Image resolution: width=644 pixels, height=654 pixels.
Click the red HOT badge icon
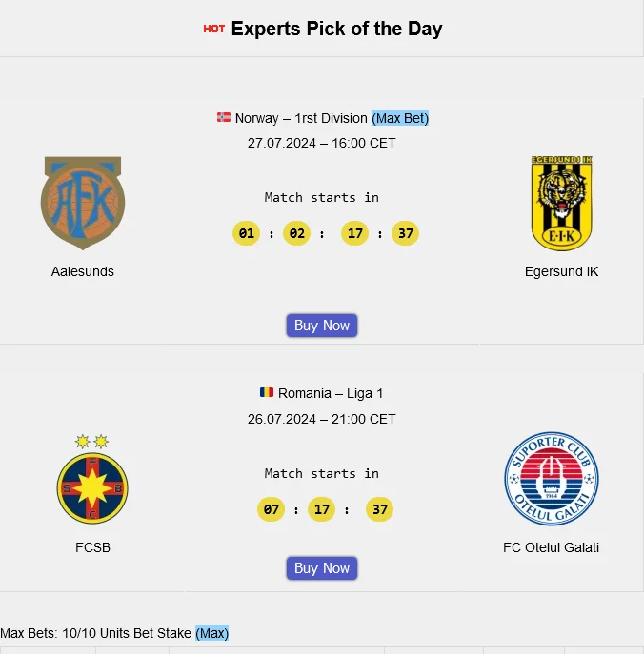click(214, 30)
